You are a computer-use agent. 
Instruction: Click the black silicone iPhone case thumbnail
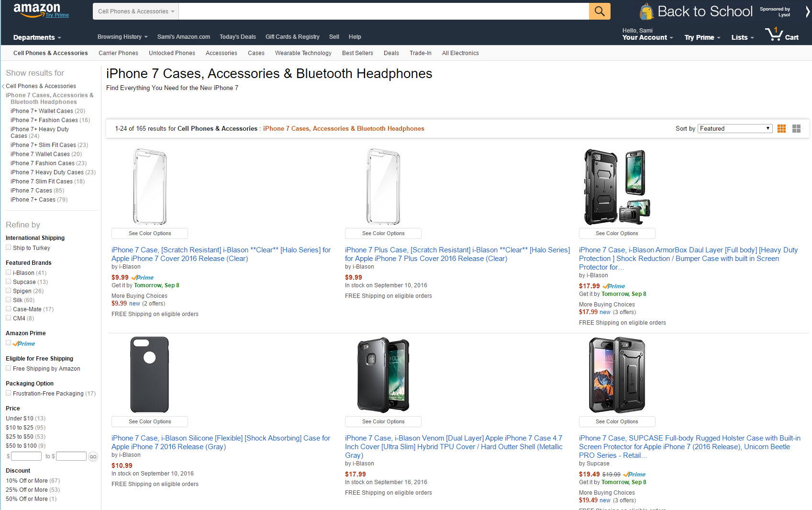click(150, 374)
